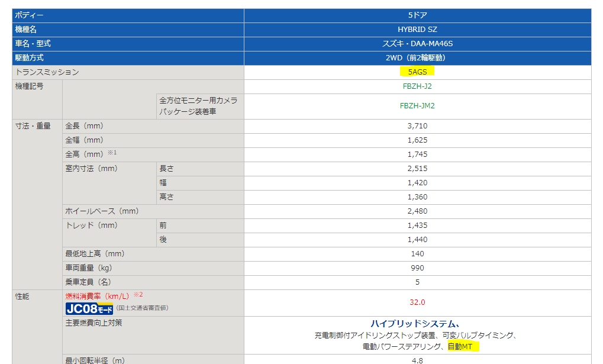The image size is (603, 364).
Task: Click the 1,745 overall height value
Action: 417,154
